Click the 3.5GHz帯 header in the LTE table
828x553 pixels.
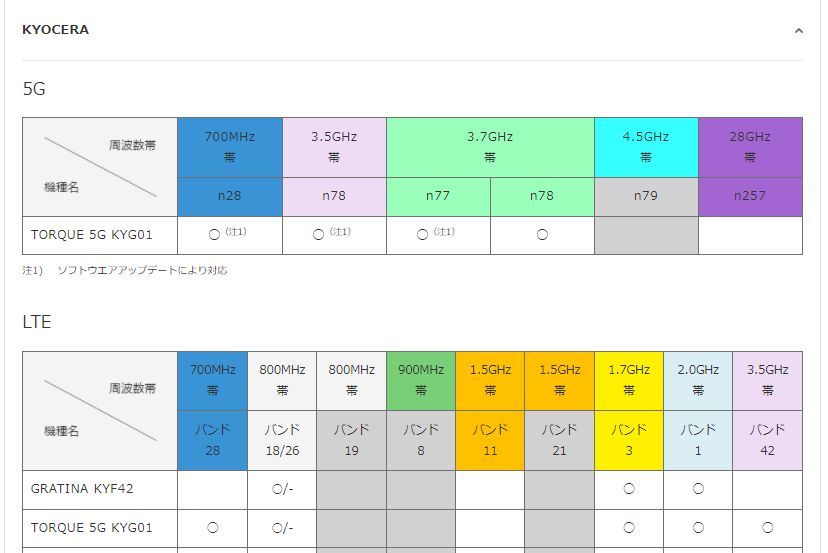767,381
